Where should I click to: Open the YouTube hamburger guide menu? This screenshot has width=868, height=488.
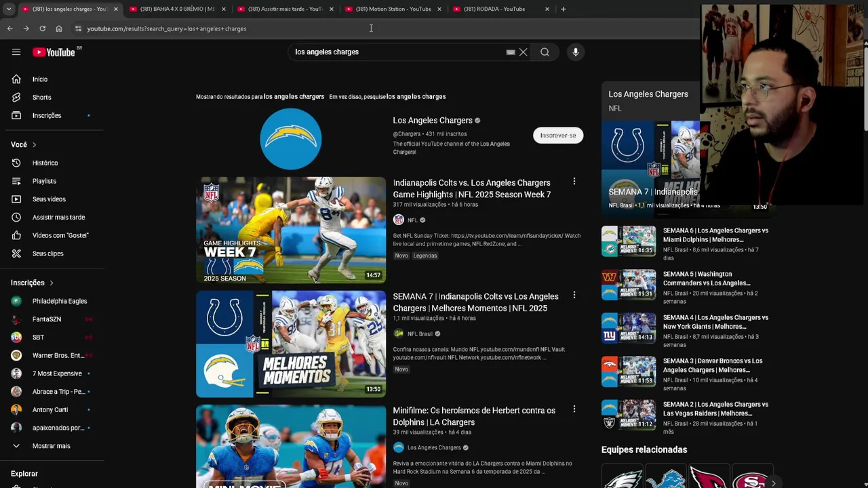pyautogui.click(x=16, y=52)
